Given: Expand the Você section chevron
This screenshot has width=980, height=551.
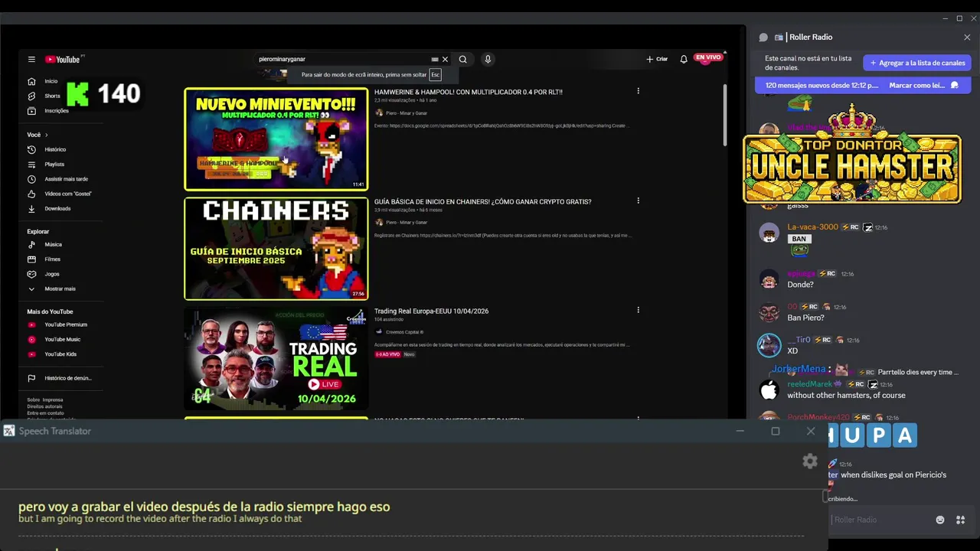Looking at the screenshot, I should [x=46, y=135].
